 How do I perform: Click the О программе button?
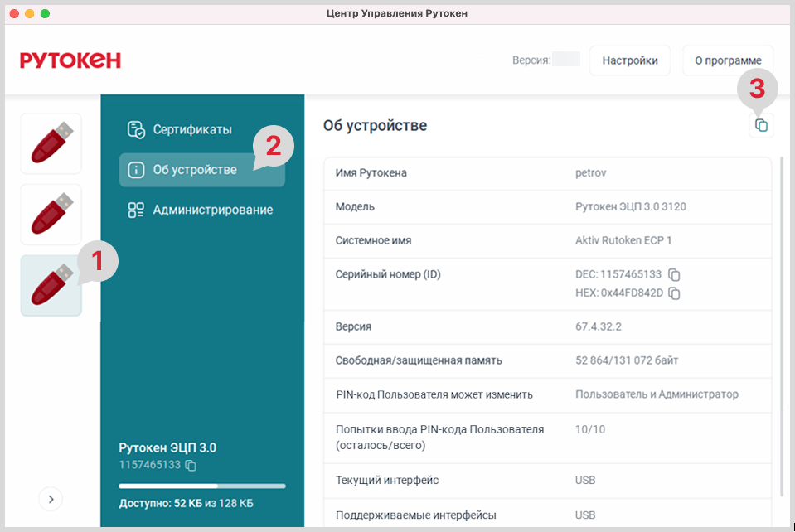(x=727, y=60)
